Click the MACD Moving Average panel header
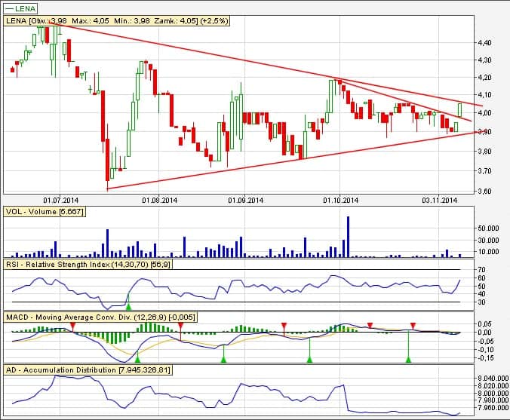Viewport: 510px width, 420px height. (95, 318)
